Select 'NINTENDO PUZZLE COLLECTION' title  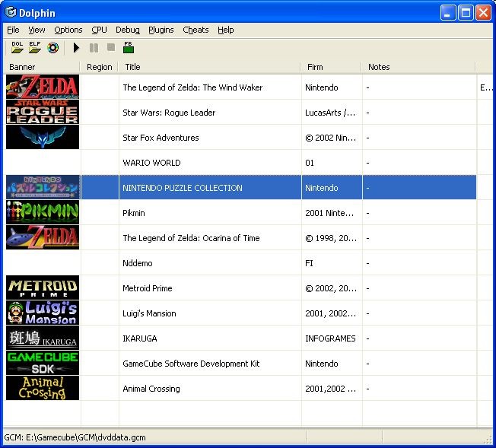(183, 188)
